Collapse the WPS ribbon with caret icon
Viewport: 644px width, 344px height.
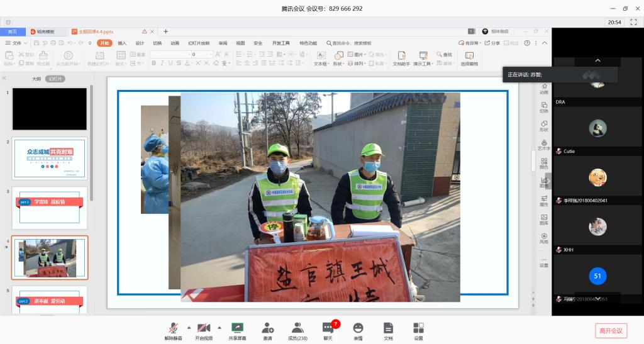tap(545, 43)
